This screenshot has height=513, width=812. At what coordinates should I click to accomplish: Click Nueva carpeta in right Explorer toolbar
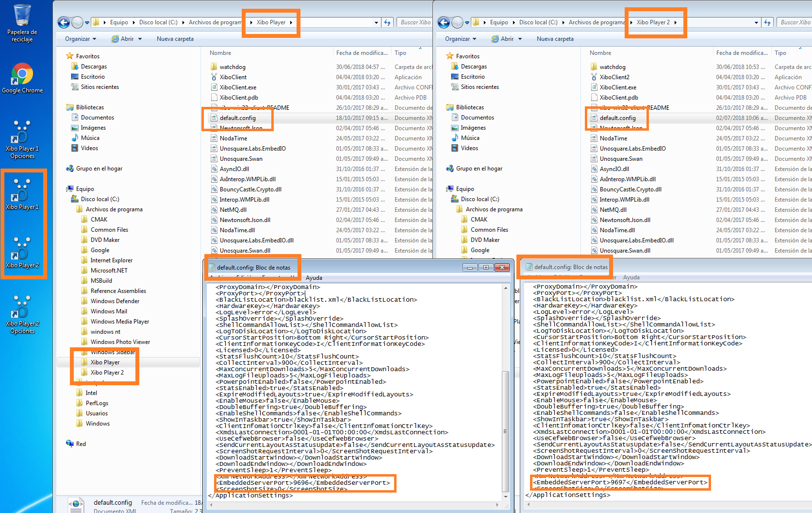coord(555,39)
